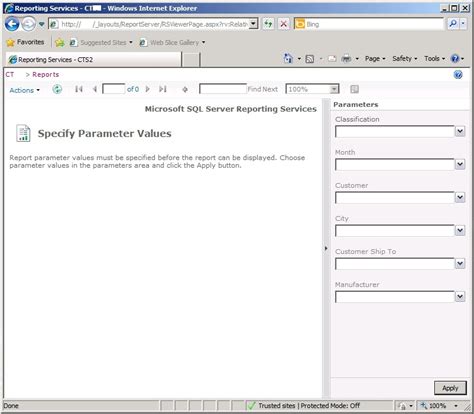
Task: Open the City parameter dropdown
Action: click(460, 230)
